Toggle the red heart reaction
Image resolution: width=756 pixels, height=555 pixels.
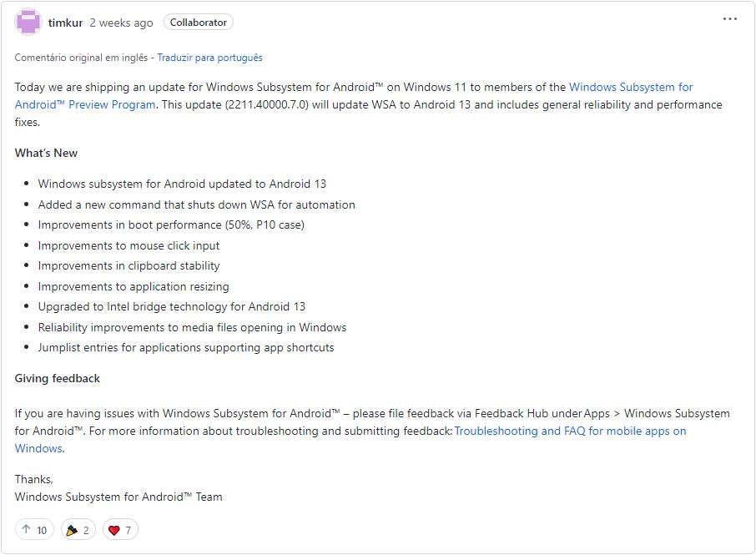coord(120,530)
